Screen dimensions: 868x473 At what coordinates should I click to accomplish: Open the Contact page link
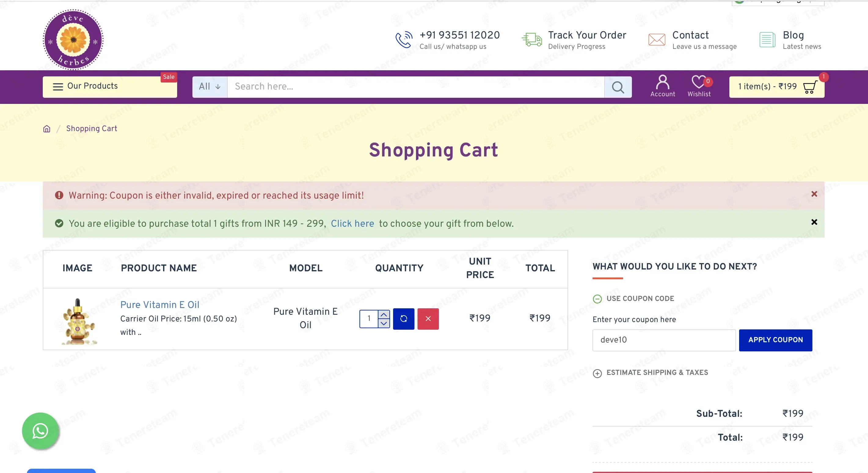pos(691,35)
